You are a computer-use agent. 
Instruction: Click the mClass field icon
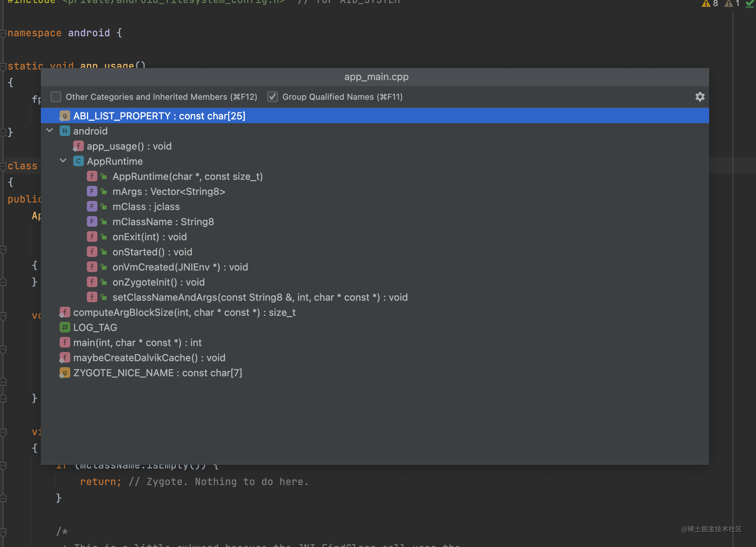92,207
